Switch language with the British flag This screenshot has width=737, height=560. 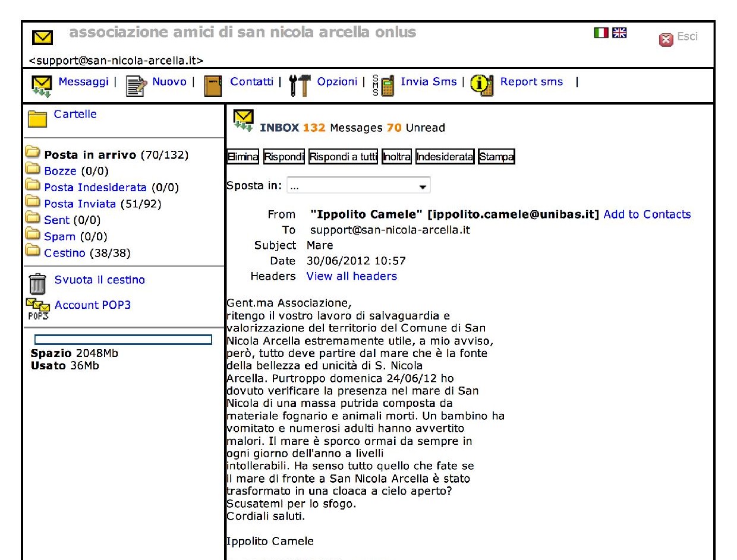619,33
